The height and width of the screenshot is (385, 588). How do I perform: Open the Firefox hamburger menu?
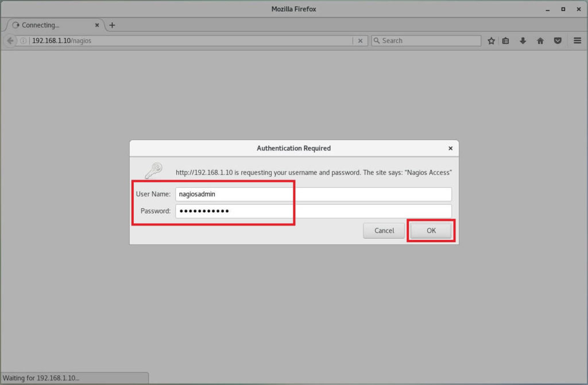pyautogui.click(x=577, y=41)
